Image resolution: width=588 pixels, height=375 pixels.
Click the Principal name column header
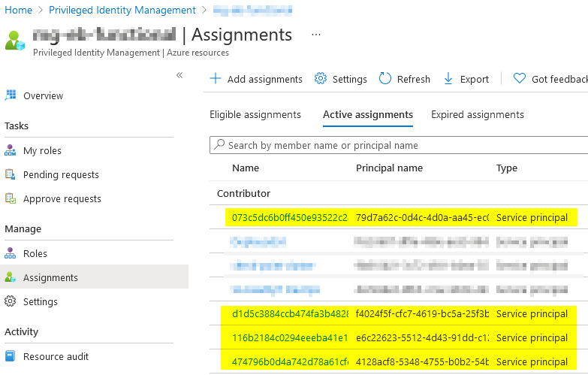coord(389,168)
